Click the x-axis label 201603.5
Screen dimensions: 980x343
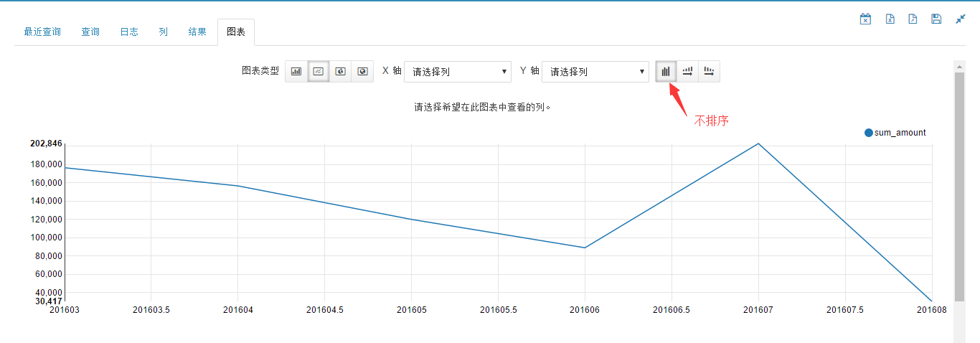[151, 310]
